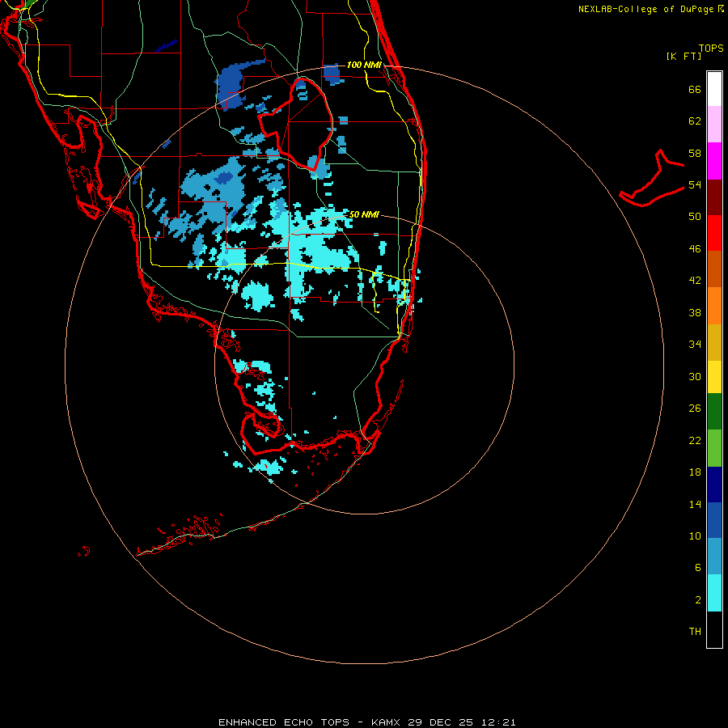The width and height of the screenshot is (728, 728).
Task: Click the light pink 62 kft legend swatch
Action: [x=714, y=124]
